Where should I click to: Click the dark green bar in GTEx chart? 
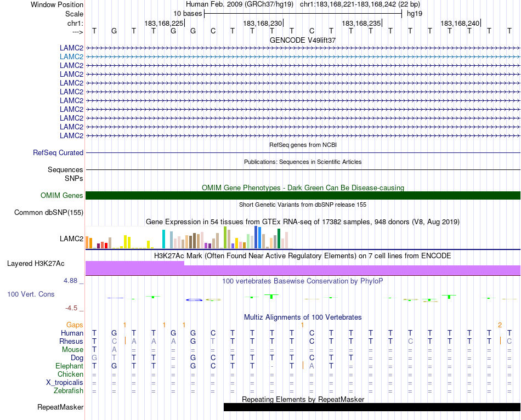pyautogui.click(x=279, y=239)
